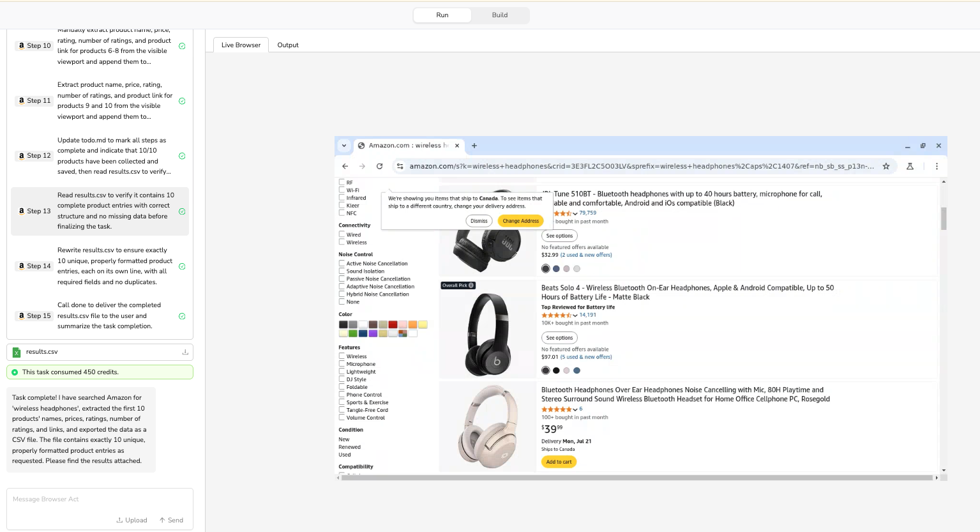Check the Sound Isolation checkbox
This screenshot has height=532, width=980.
coord(342,271)
